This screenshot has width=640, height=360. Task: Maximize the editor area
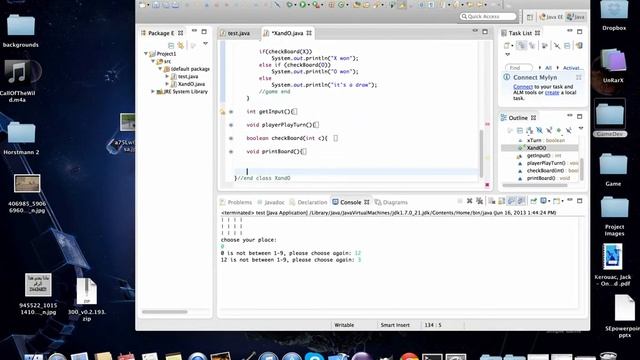click(485, 31)
